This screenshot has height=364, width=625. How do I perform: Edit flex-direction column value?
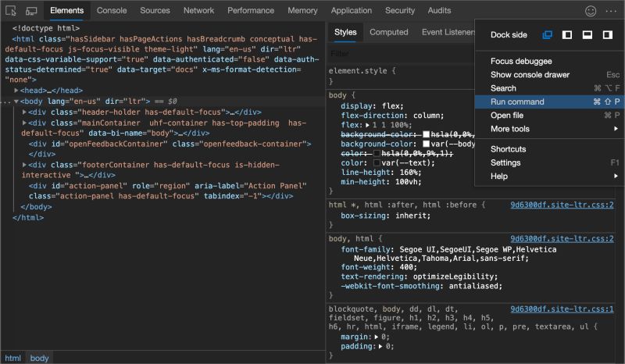(x=428, y=116)
